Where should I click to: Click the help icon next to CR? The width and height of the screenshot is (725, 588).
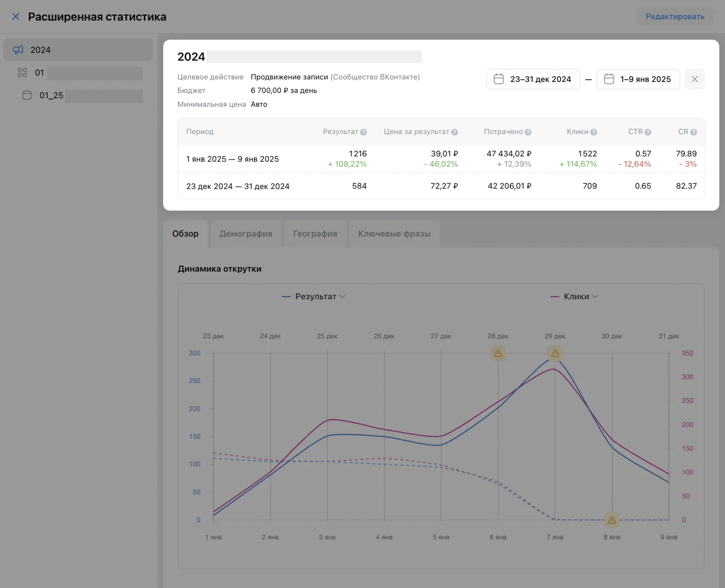[x=693, y=132]
